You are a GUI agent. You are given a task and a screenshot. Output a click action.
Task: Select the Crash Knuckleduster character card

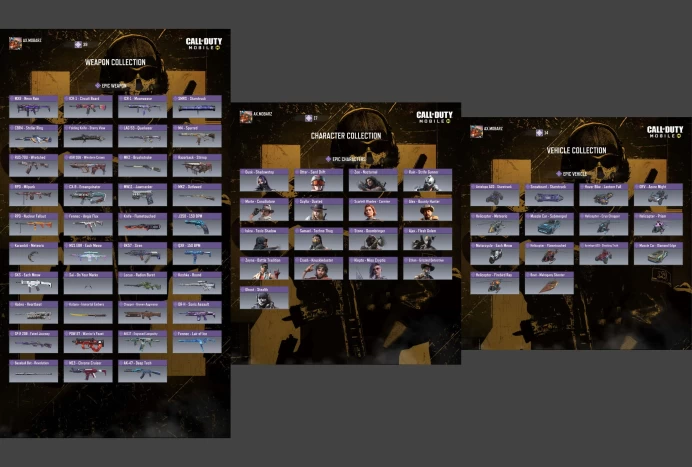click(x=318, y=268)
